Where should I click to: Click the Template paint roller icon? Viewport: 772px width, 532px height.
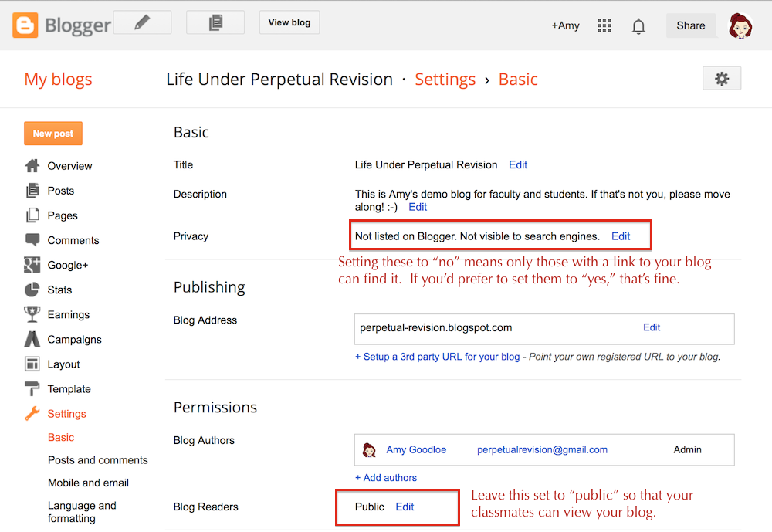(x=32, y=388)
